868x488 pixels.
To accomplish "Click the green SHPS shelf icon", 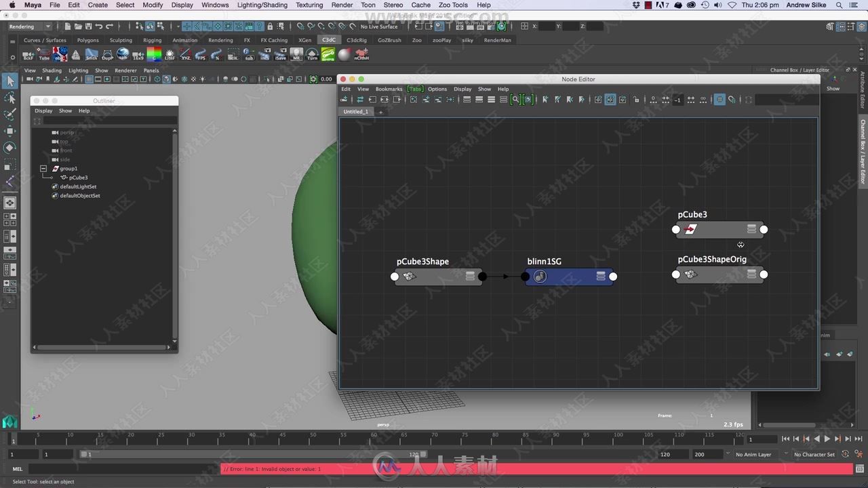I will tap(328, 55).
